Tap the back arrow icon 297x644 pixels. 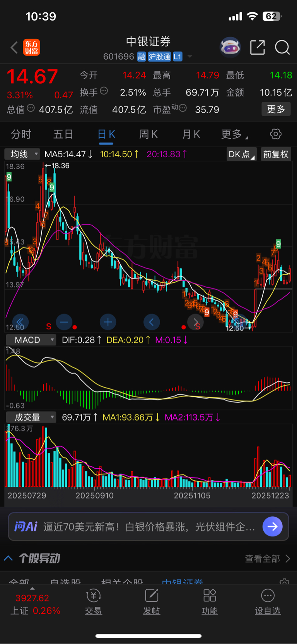point(14,48)
